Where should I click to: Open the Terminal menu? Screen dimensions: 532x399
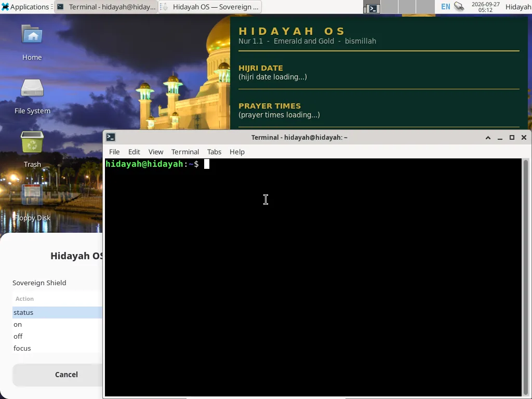pos(185,152)
